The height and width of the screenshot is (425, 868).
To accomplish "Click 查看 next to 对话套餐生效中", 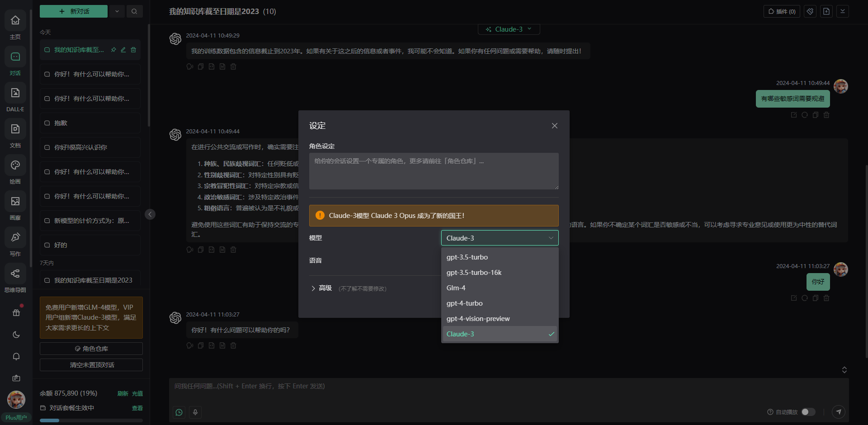I will [137, 408].
